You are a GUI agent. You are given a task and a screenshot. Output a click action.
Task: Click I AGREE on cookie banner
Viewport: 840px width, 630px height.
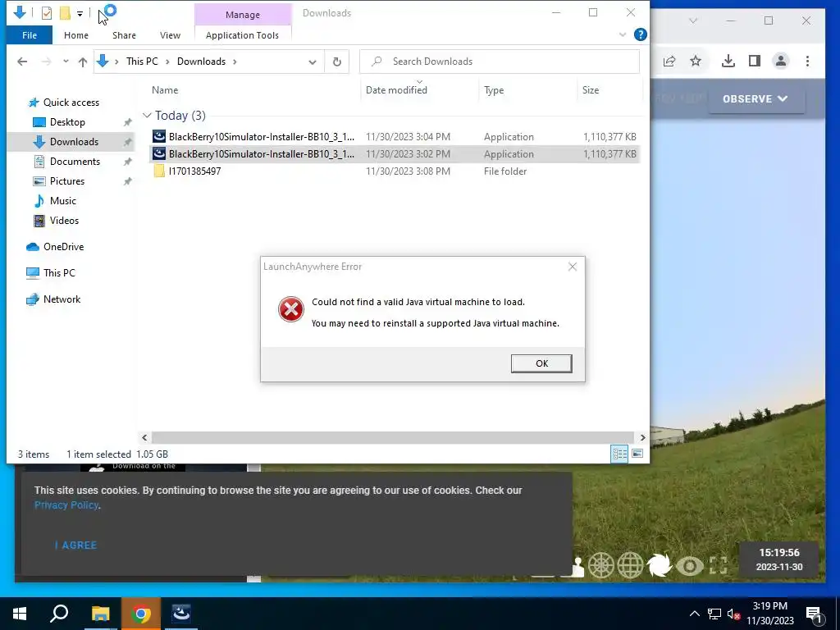[76, 546]
